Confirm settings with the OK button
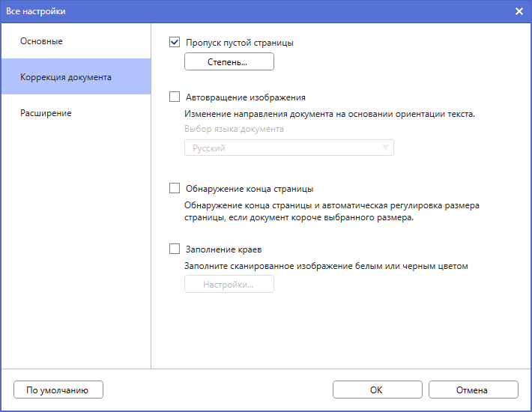The image size is (532, 412). 376,390
